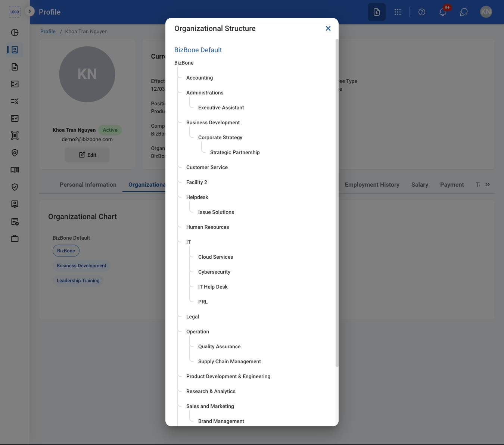Screen dimensions: 504x445
Task: Select the IT department node
Action: [x=189, y=242]
